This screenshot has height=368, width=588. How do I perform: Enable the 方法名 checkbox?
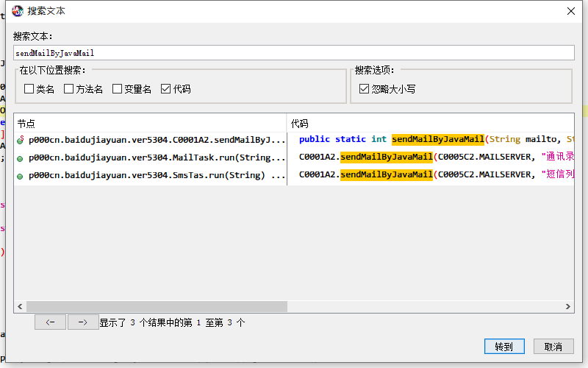click(68, 88)
